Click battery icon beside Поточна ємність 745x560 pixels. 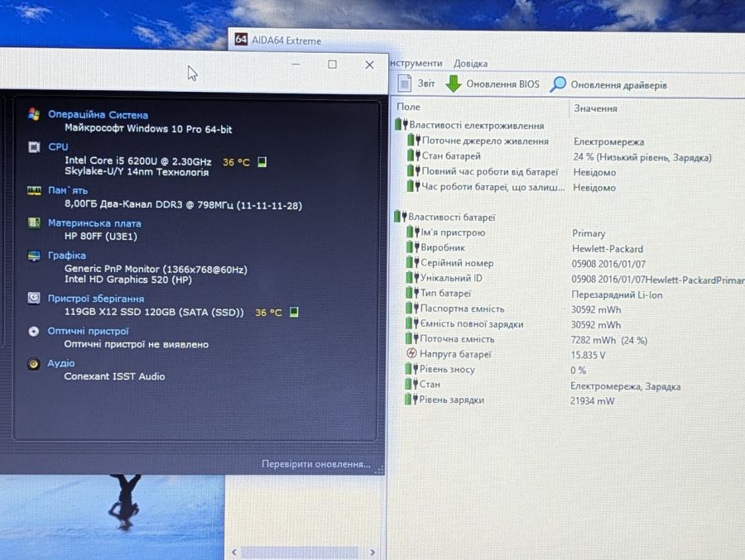pyautogui.click(x=412, y=338)
